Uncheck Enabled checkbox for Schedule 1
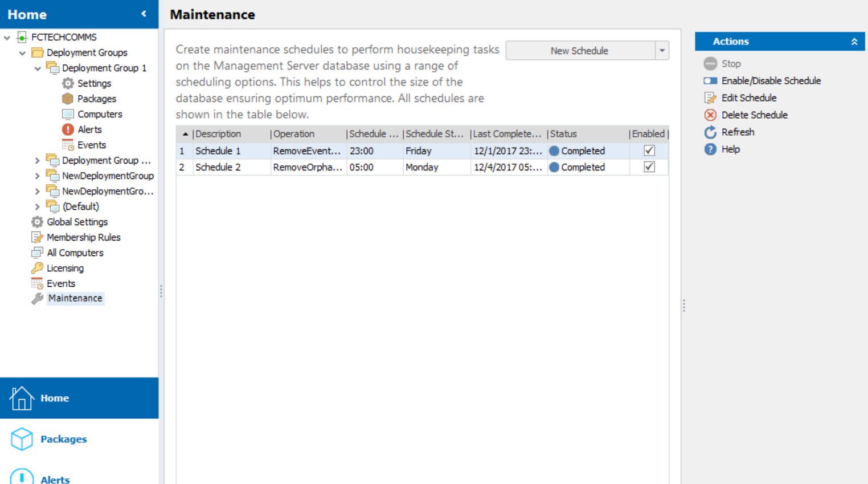This screenshot has width=868, height=484. [649, 151]
